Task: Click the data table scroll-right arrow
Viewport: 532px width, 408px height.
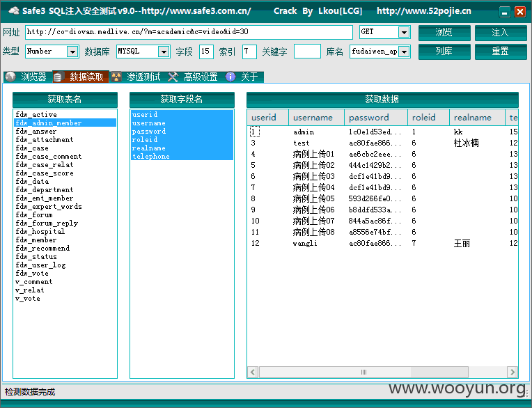Action: tap(513, 372)
